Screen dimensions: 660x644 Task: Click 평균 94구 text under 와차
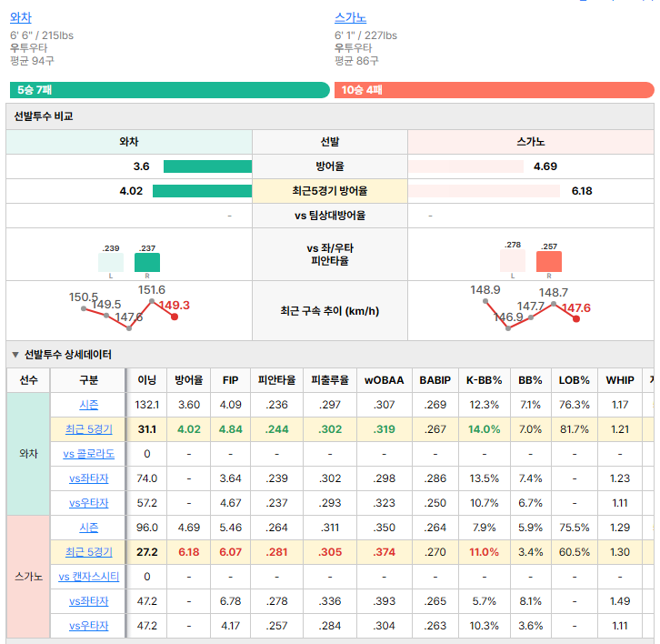coord(32,61)
